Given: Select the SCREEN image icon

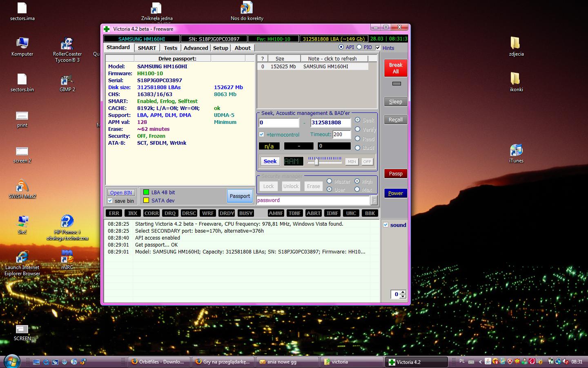Looking at the screenshot, I should [x=22, y=332].
